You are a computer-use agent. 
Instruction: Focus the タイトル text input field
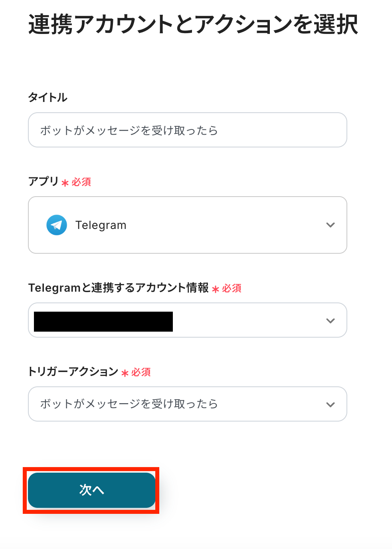pyautogui.click(x=187, y=130)
